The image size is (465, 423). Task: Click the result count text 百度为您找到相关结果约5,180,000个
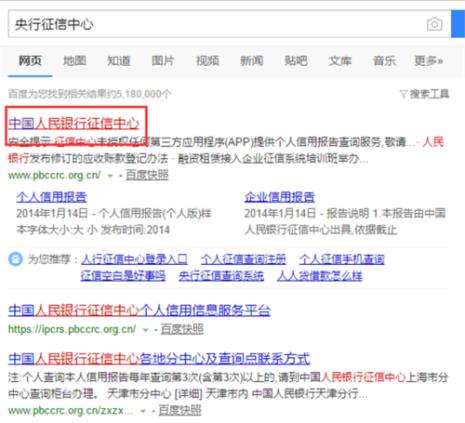tap(90, 94)
